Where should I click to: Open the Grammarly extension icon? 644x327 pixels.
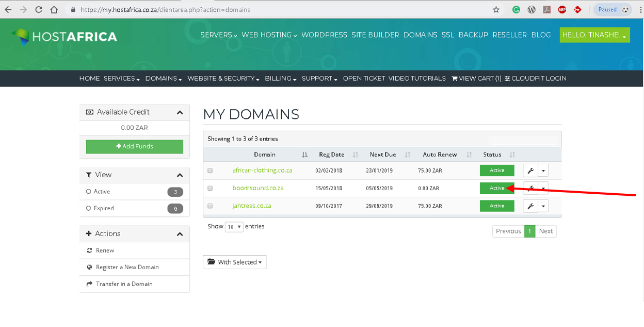(516, 9)
